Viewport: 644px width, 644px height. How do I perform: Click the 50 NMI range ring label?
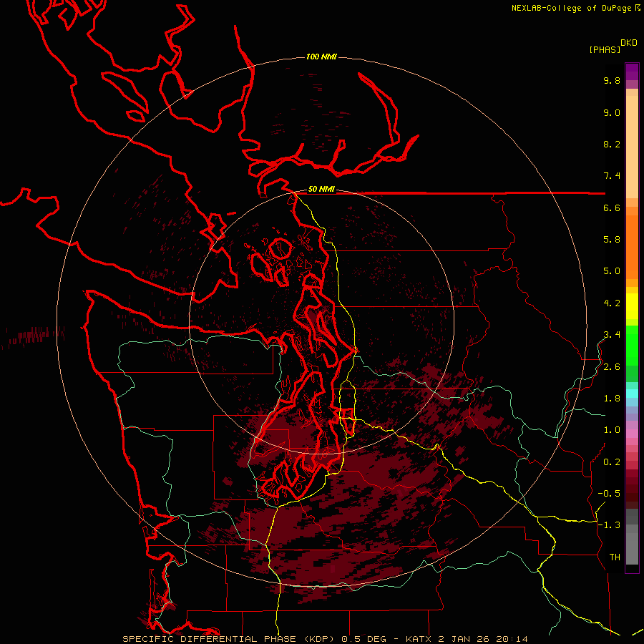pyautogui.click(x=321, y=190)
